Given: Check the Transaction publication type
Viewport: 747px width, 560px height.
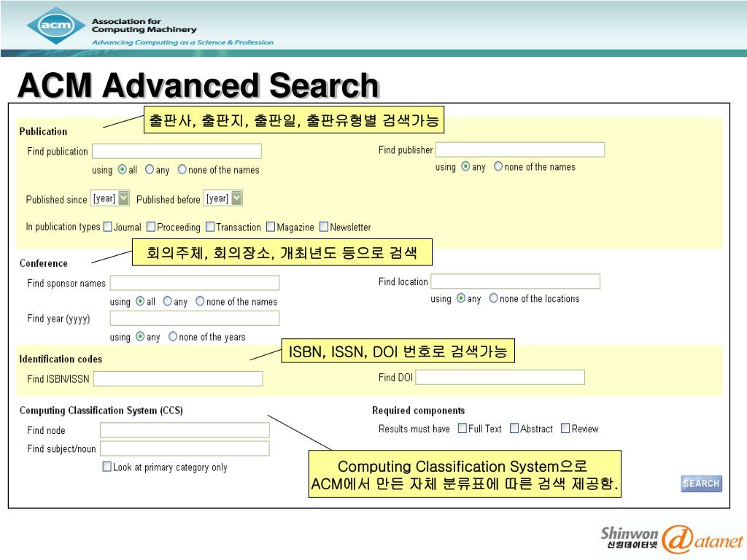Looking at the screenshot, I should click(x=210, y=227).
